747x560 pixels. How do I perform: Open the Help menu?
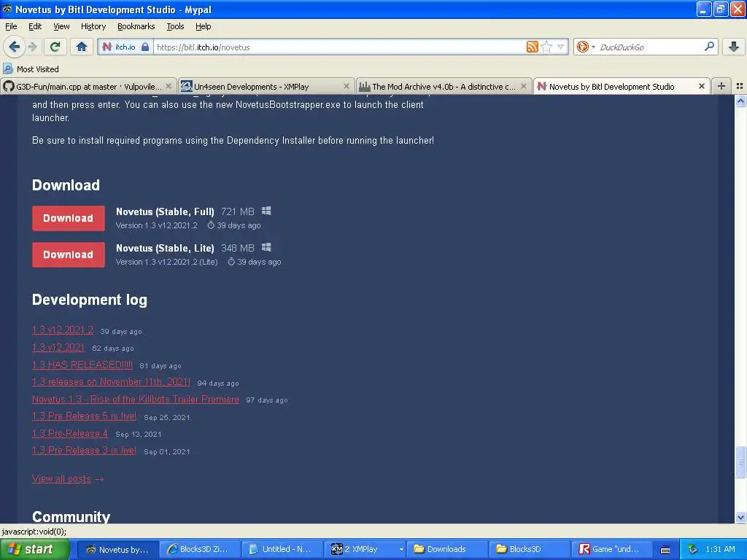(203, 26)
